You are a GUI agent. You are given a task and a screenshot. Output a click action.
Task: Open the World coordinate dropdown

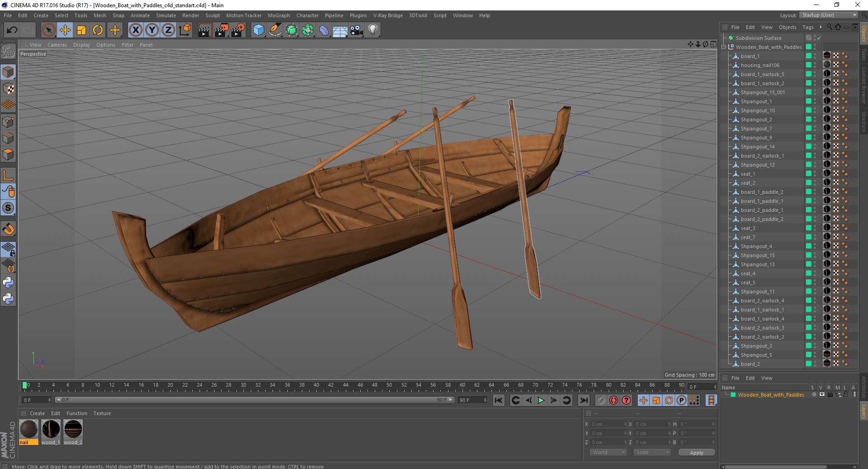608,452
